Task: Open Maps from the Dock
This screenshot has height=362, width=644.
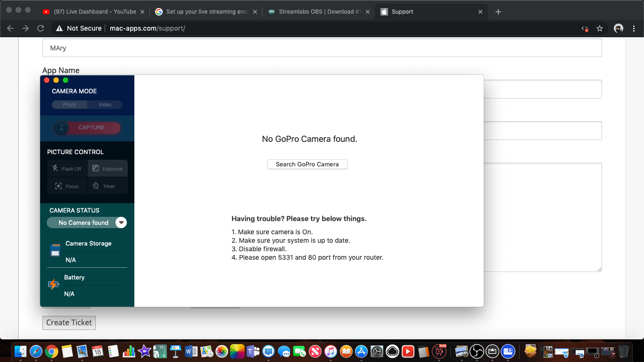Action: click(x=206, y=351)
